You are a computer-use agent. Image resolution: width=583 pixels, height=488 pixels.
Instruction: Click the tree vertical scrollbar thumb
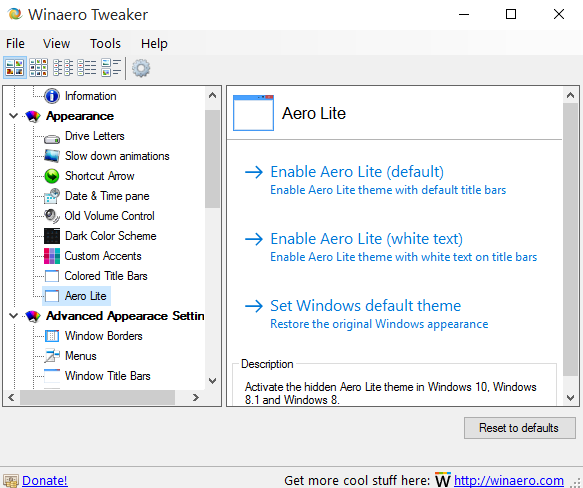tap(212, 159)
